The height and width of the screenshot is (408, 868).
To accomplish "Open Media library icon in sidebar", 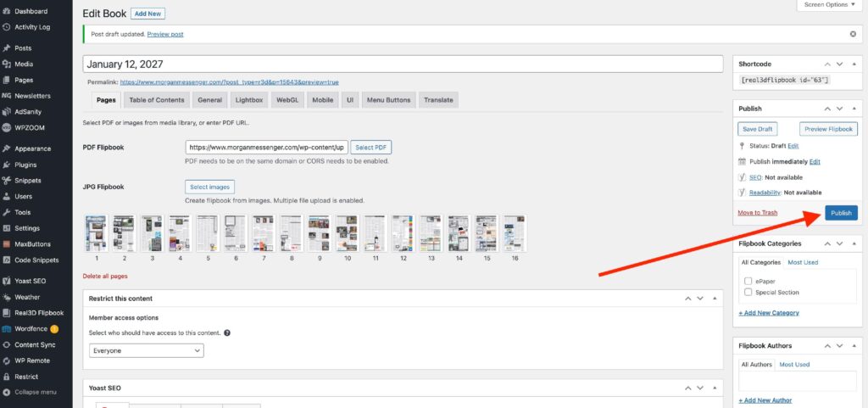I will (x=7, y=64).
